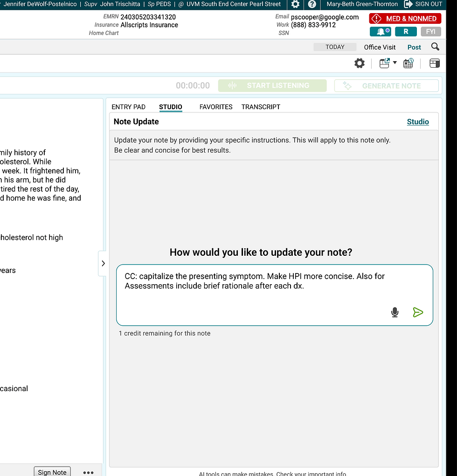
Task: Click UVM South End Center Pearl Street
Action: pyautogui.click(x=234, y=4)
